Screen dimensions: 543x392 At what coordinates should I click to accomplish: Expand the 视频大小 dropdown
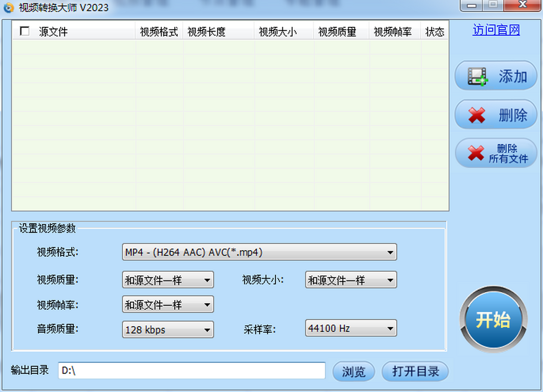click(351, 280)
